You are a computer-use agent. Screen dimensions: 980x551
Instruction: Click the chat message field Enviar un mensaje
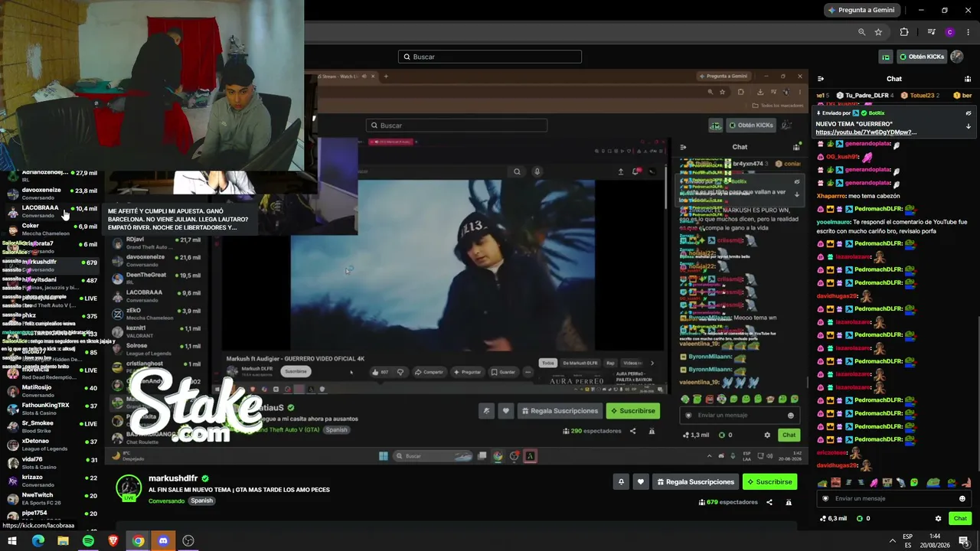(893, 498)
